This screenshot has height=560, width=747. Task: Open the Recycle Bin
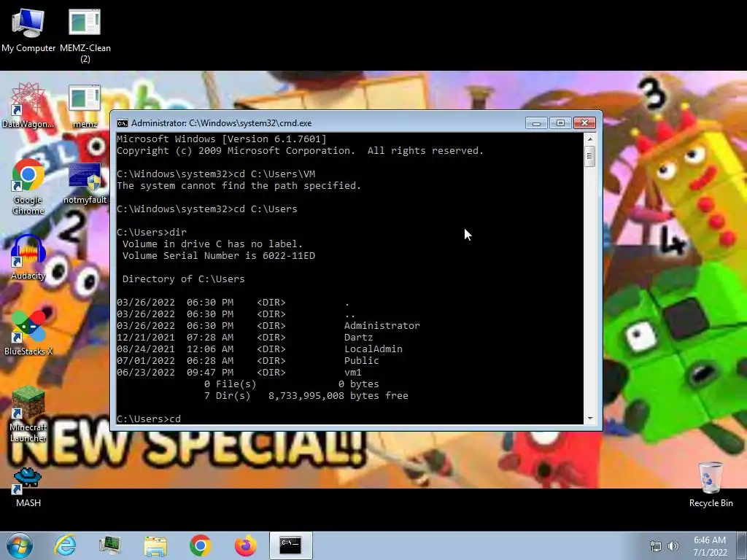pos(711,485)
